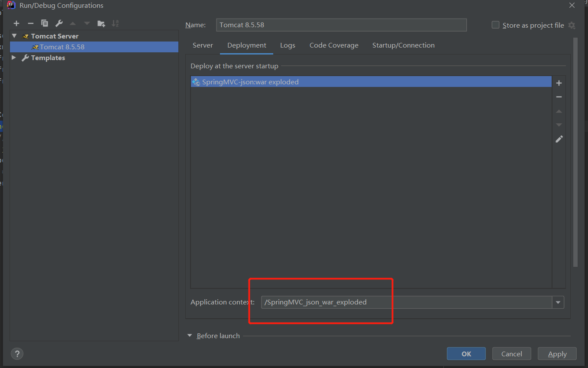
Task: Click the Application context text field
Action: (407, 302)
